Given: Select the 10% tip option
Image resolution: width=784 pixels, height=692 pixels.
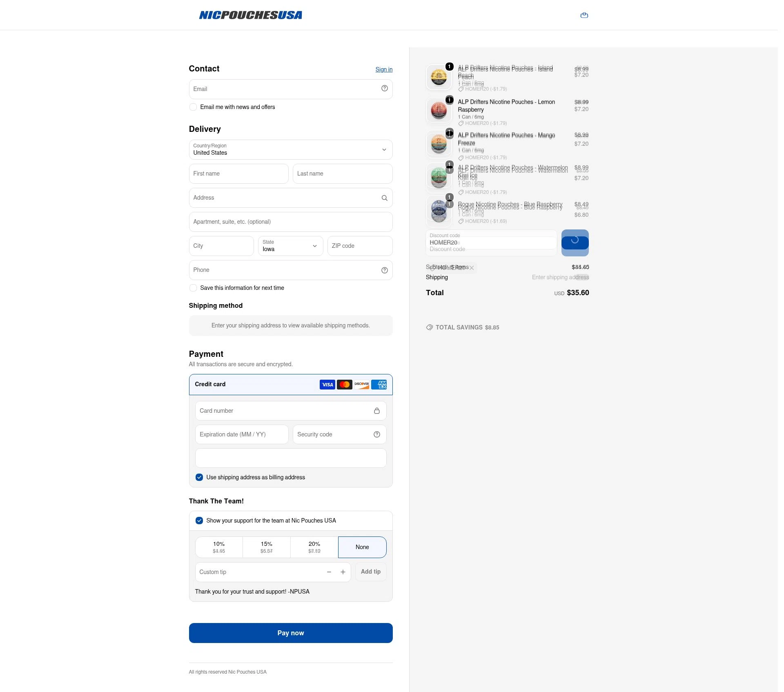Looking at the screenshot, I should (219, 547).
